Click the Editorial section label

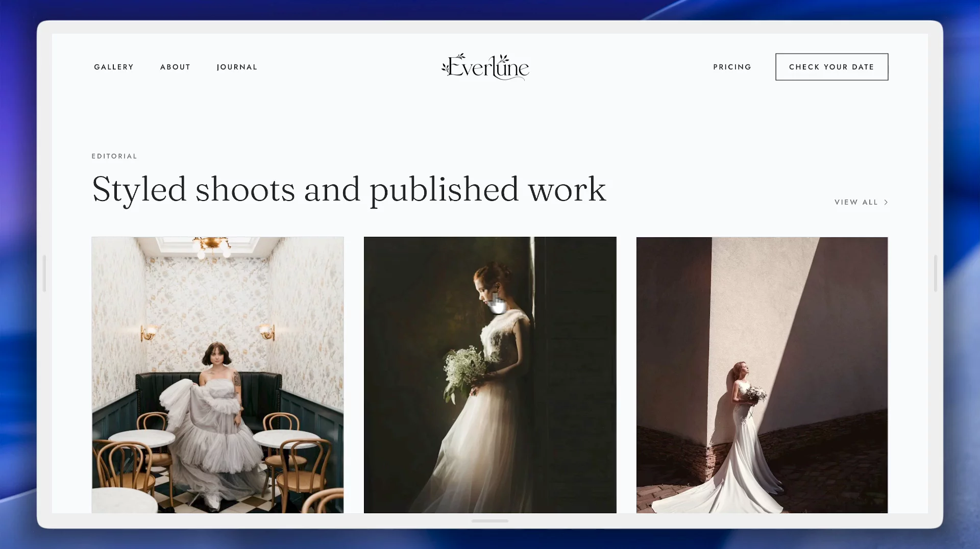click(114, 156)
